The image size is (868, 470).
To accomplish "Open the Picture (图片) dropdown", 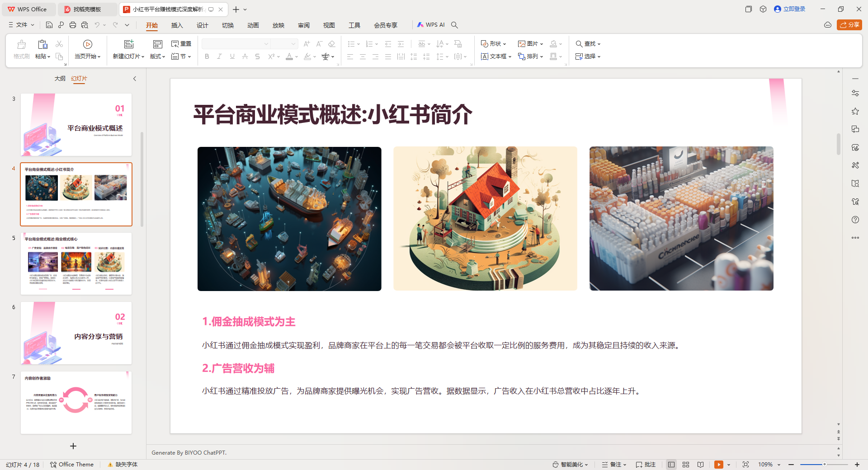I will pos(530,44).
